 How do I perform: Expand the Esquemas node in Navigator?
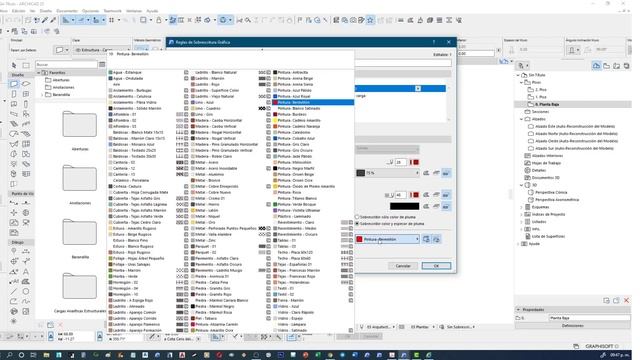pos(521,207)
